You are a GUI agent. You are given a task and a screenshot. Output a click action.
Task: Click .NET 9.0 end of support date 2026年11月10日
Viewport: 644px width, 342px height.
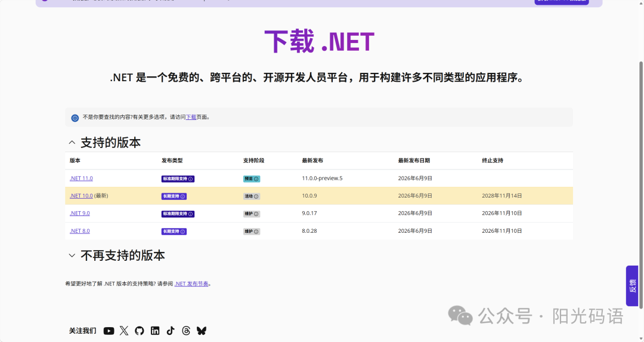click(x=502, y=213)
